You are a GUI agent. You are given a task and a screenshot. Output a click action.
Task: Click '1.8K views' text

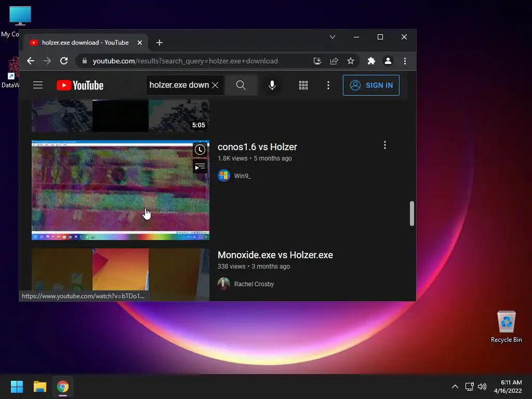click(x=232, y=158)
